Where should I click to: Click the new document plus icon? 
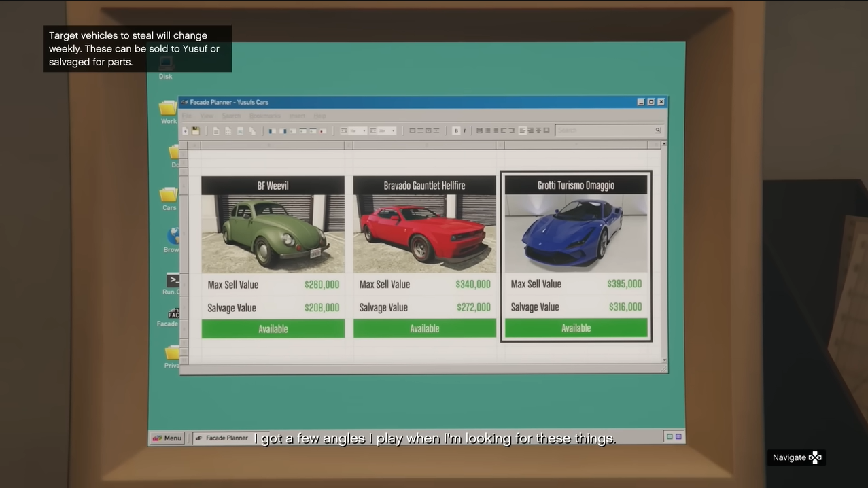click(x=186, y=130)
